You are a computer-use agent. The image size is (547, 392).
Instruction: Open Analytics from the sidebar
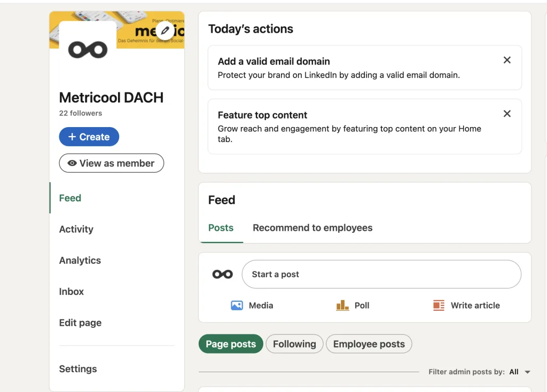tap(80, 261)
